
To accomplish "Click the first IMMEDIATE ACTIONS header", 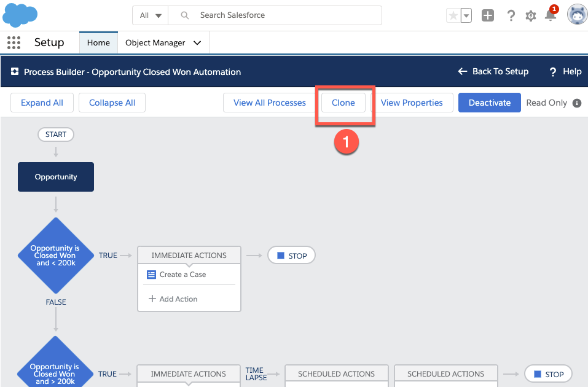I will coord(189,256).
